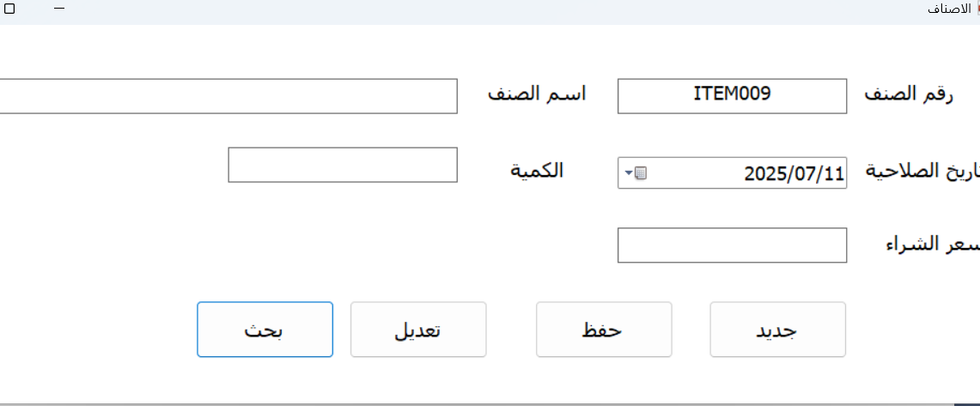Viewport: 980px width, 406px height.
Task: Click the purchase price (سعر الشراء) field
Action: [732, 245]
